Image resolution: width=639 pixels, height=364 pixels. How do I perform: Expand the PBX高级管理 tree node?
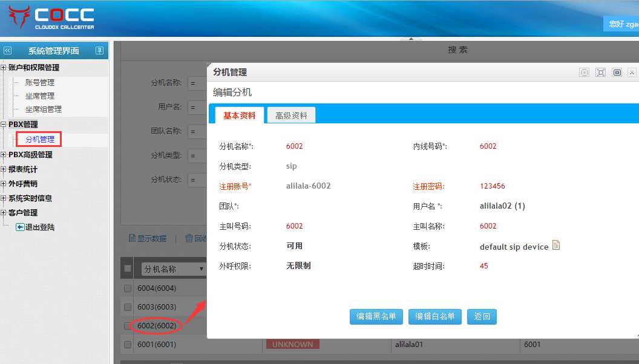[4, 155]
